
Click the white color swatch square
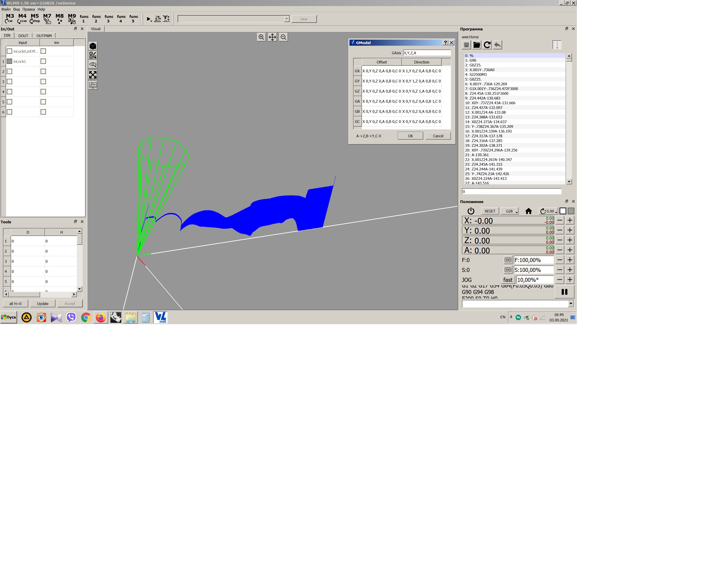click(x=563, y=211)
